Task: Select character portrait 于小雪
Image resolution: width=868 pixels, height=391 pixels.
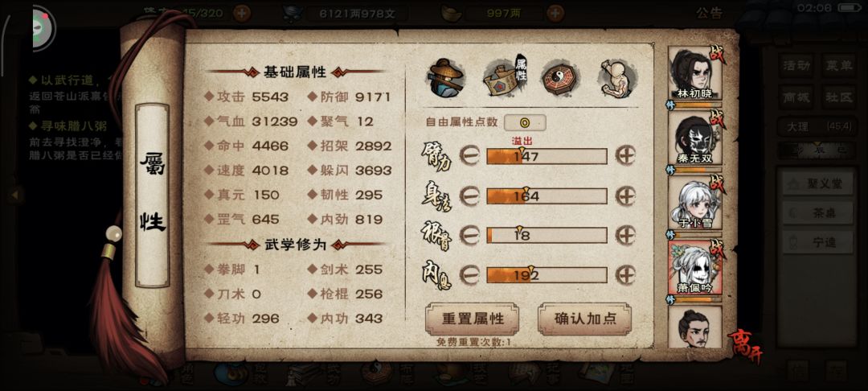Action: tap(694, 204)
